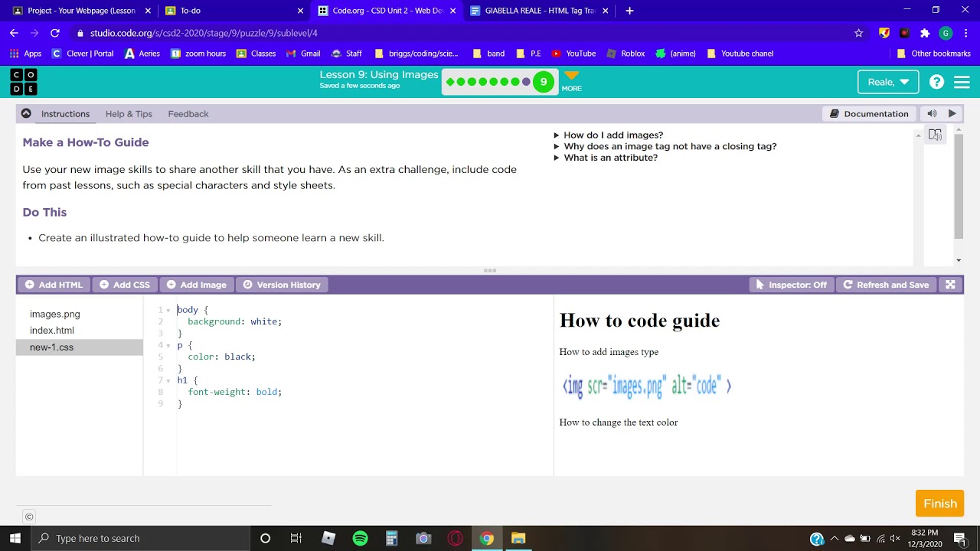The image size is (980, 551).
Task: Open the Other bookmarks folder
Action: coord(933,54)
